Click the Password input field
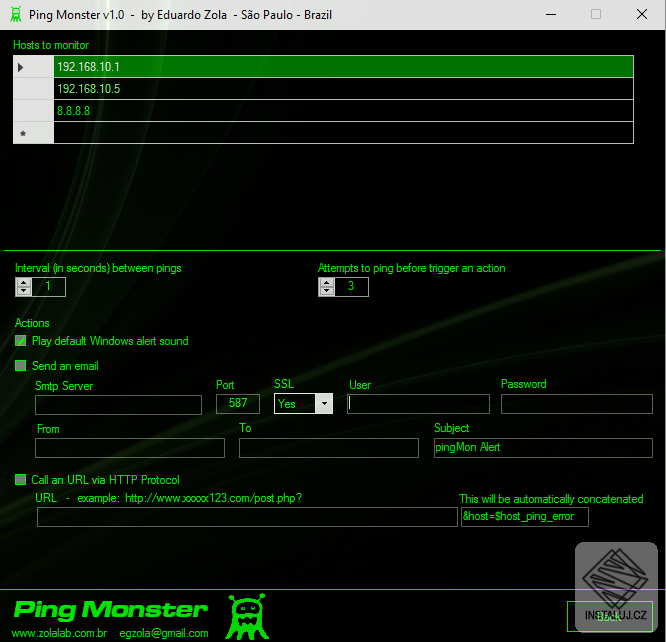This screenshot has width=666, height=642. 577,404
